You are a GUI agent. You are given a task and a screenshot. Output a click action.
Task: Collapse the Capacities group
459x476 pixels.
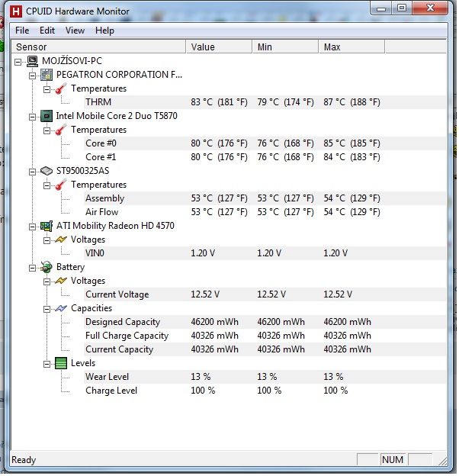pyautogui.click(x=47, y=309)
